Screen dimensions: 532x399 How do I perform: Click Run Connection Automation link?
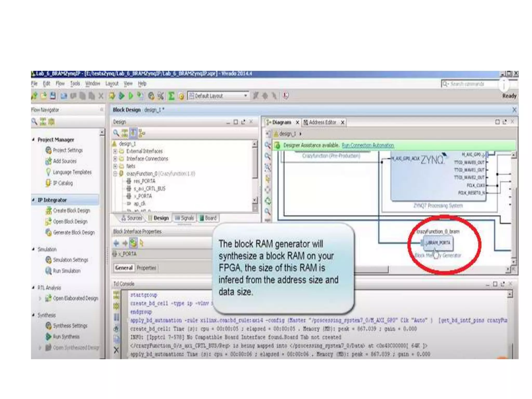368,145
